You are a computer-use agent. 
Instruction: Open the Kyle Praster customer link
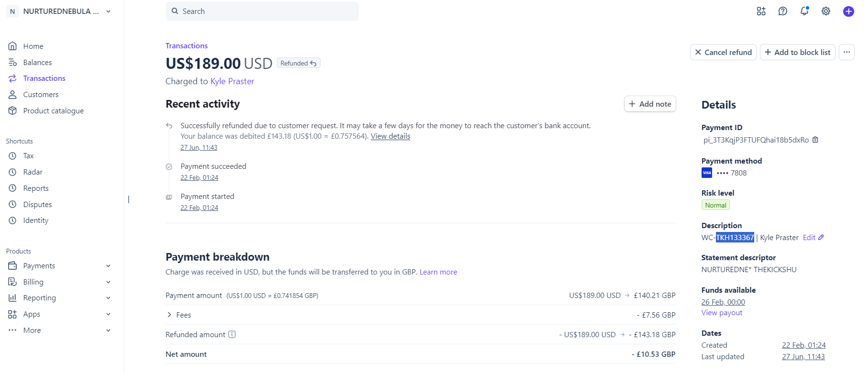[232, 81]
